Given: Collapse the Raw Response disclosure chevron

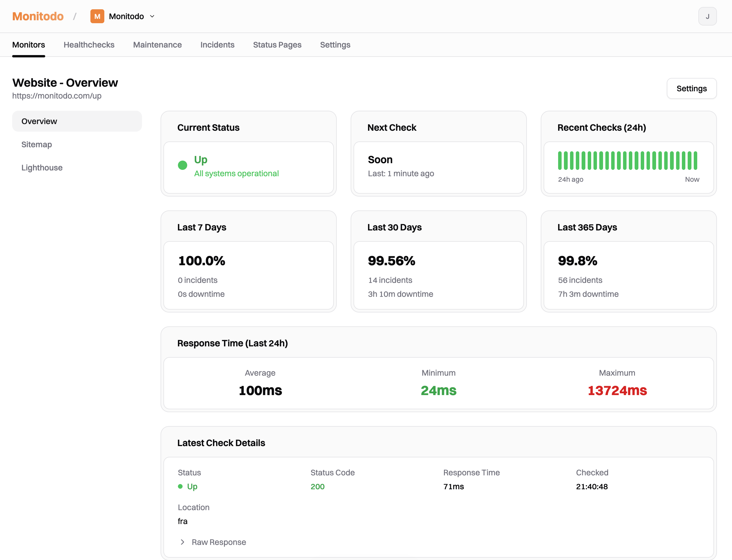Looking at the screenshot, I should pos(182,542).
